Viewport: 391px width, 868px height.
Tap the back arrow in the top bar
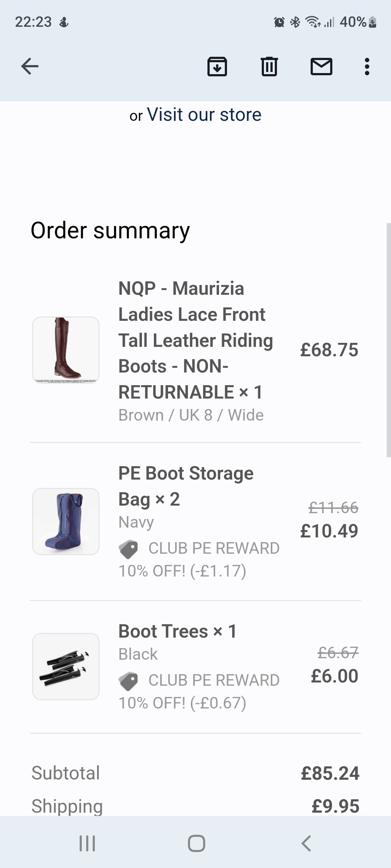point(30,66)
